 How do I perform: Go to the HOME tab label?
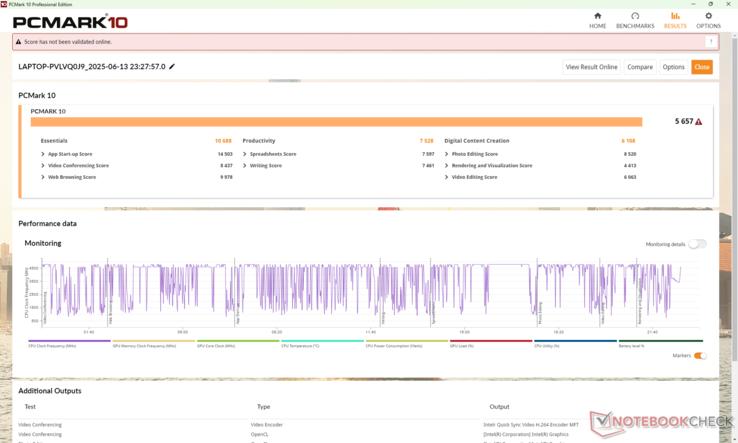click(x=597, y=26)
